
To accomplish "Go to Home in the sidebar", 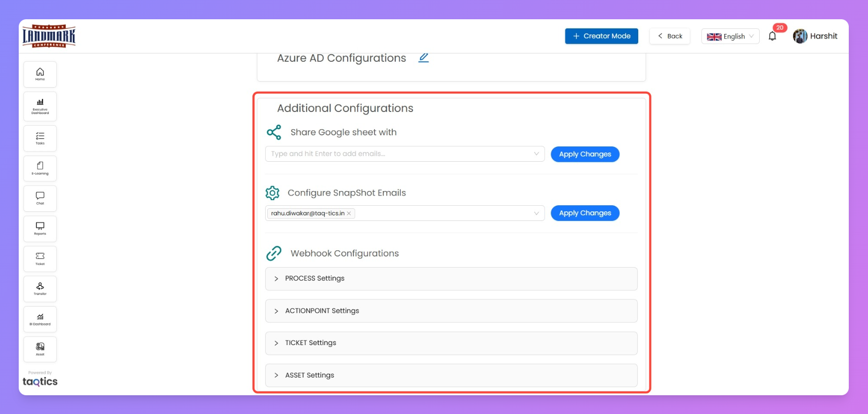I will 40,74.
